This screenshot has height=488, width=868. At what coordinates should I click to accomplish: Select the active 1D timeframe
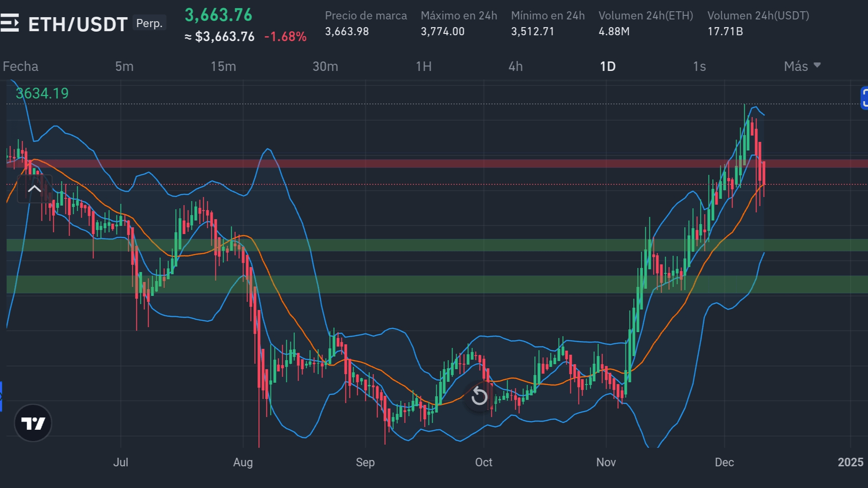(607, 66)
